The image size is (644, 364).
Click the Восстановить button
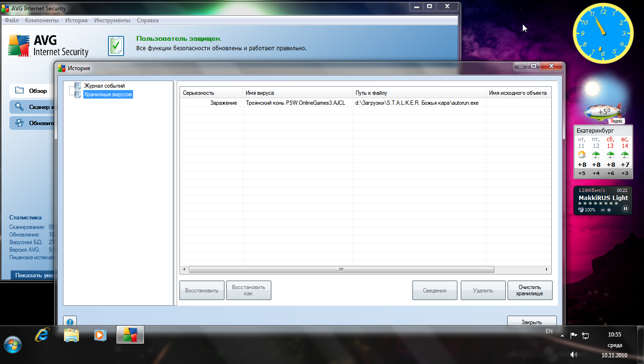click(x=202, y=291)
